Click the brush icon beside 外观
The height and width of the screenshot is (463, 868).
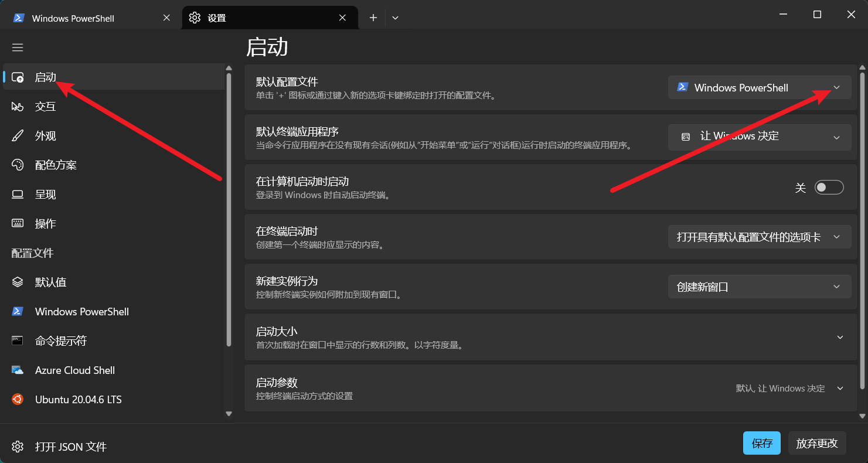(x=18, y=136)
